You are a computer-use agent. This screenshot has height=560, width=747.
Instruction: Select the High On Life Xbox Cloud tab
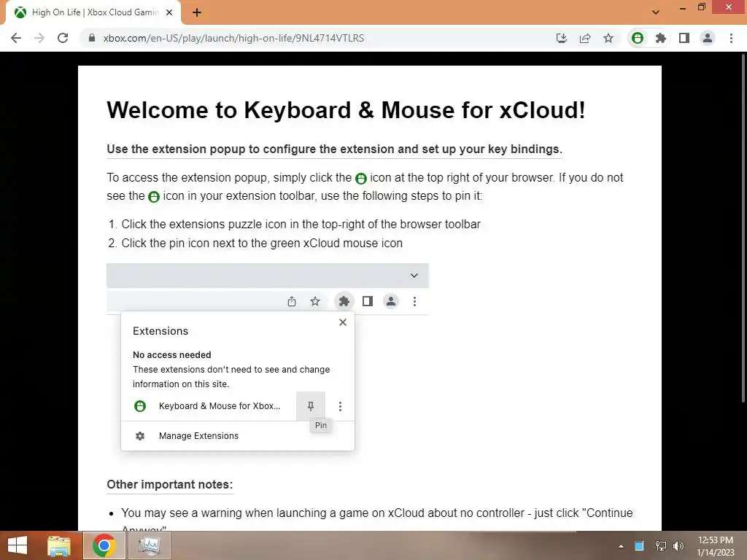pyautogui.click(x=93, y=12)
